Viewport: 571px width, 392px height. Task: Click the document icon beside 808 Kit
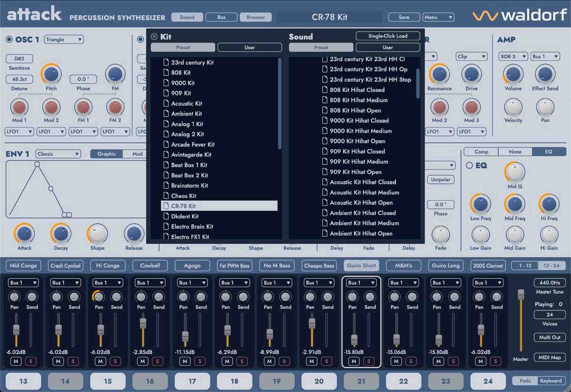(166, 73)
